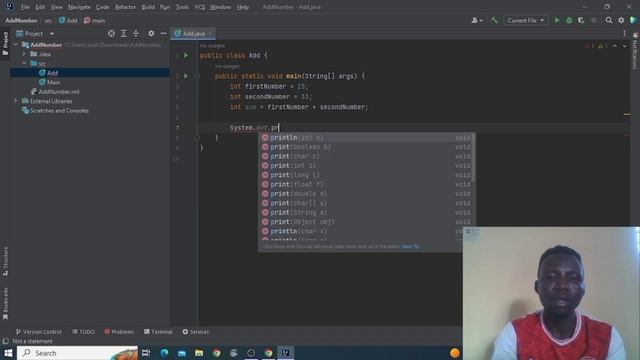Open Version Control tool window

coord(38,332)
